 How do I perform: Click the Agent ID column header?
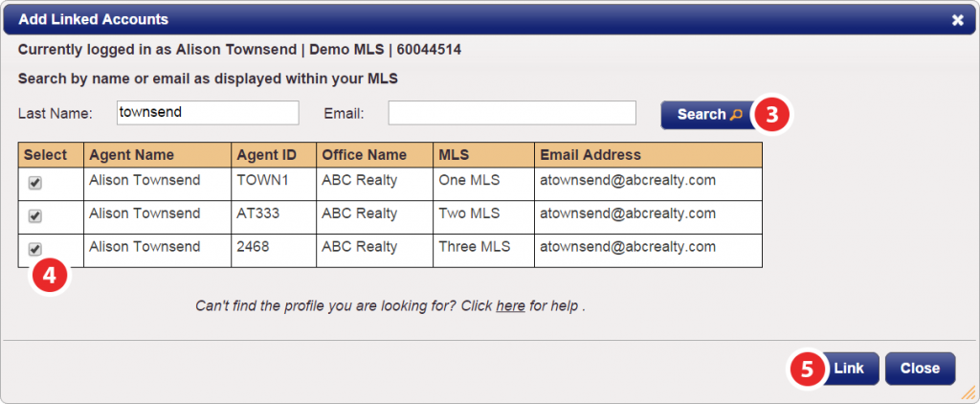(x=274, y=154)
